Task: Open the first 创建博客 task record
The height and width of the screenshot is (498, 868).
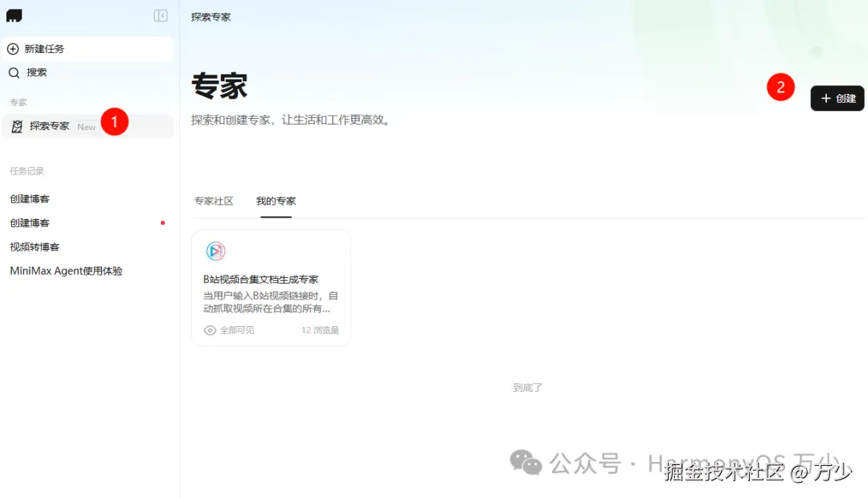Action: [x=29, y=198]
